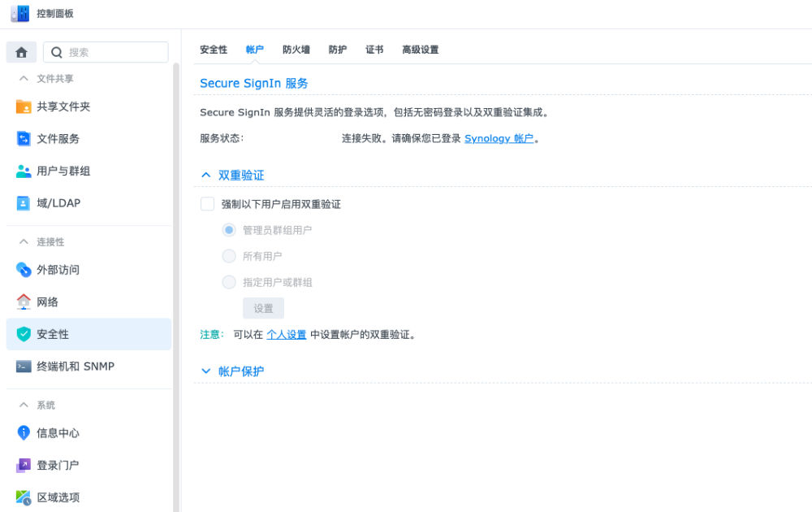This screenshot has width=812, height=512.
Task: Open the Synology 帐户 link
Action: [499, 138]
